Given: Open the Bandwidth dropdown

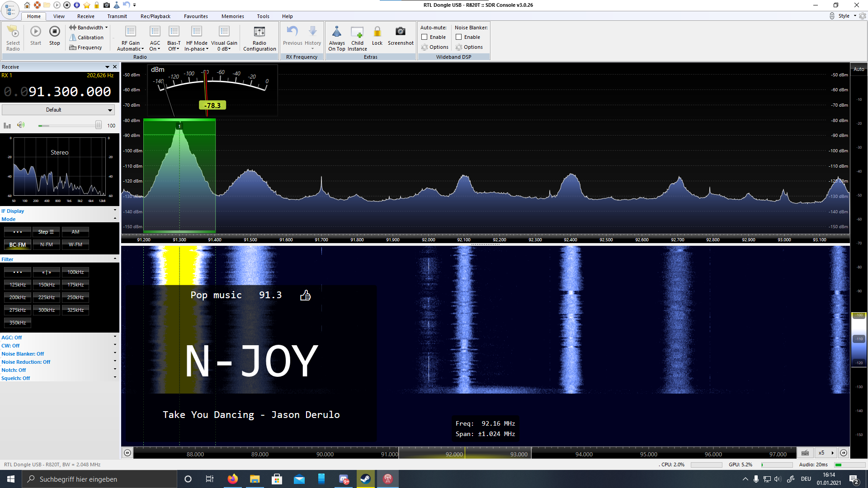Looking at the screenshot, I should tap(89, 28).
